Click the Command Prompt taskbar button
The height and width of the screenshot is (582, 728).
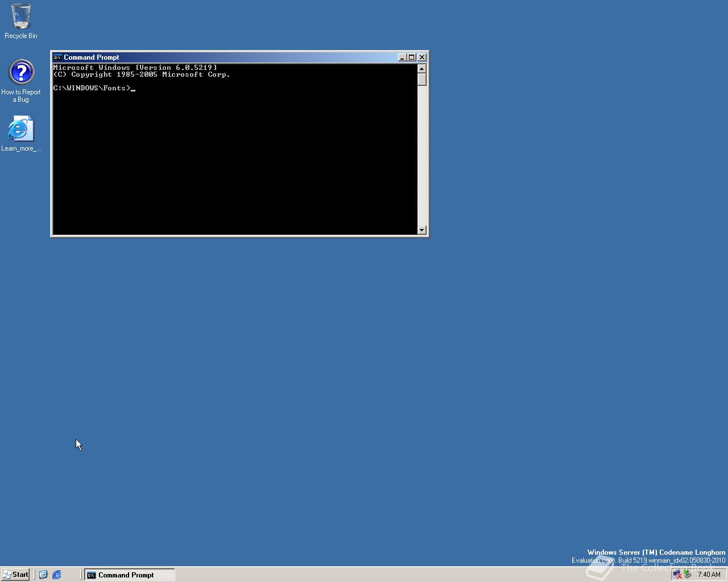pos(130,575)
